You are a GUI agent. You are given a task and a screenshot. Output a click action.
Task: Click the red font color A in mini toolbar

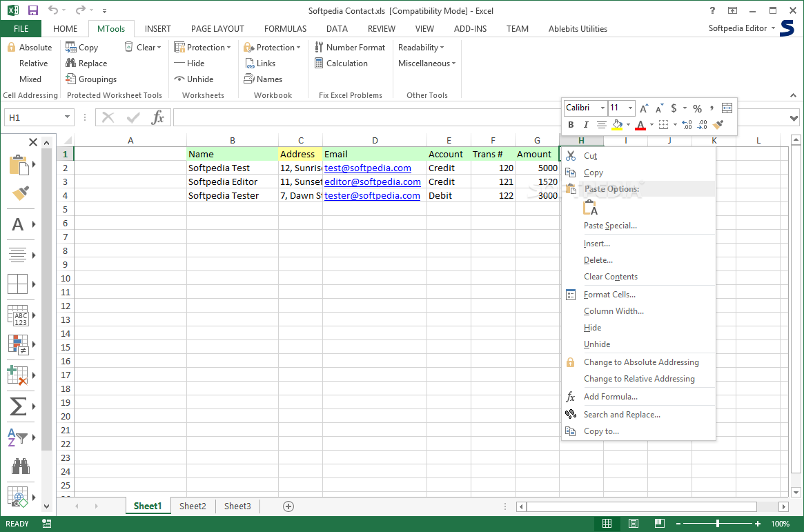640,124
